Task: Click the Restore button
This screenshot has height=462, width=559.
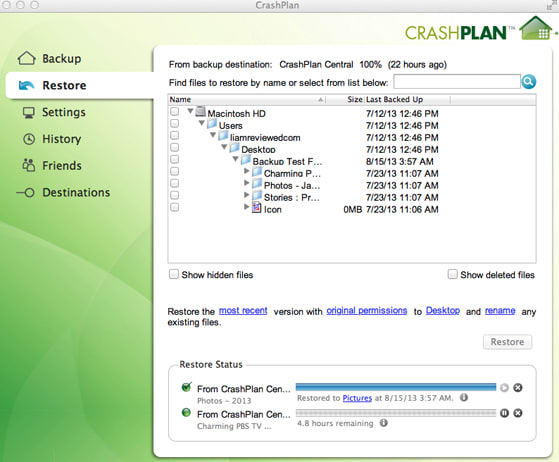Action: (x=507, y=342)
